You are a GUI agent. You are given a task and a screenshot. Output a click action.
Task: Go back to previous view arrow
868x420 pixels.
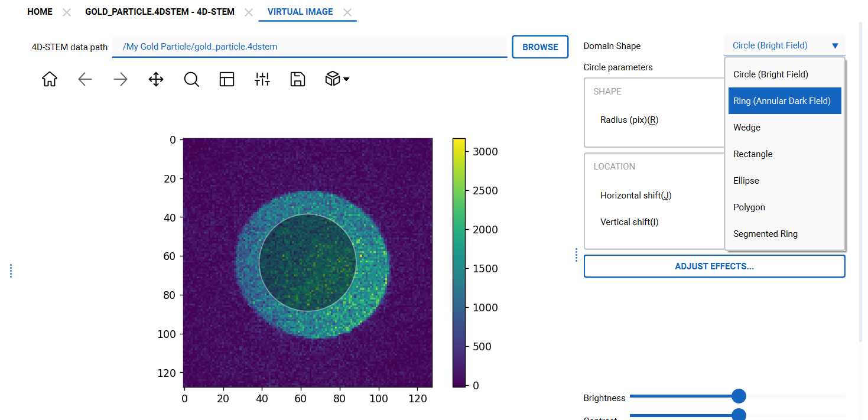coord(85,79)
